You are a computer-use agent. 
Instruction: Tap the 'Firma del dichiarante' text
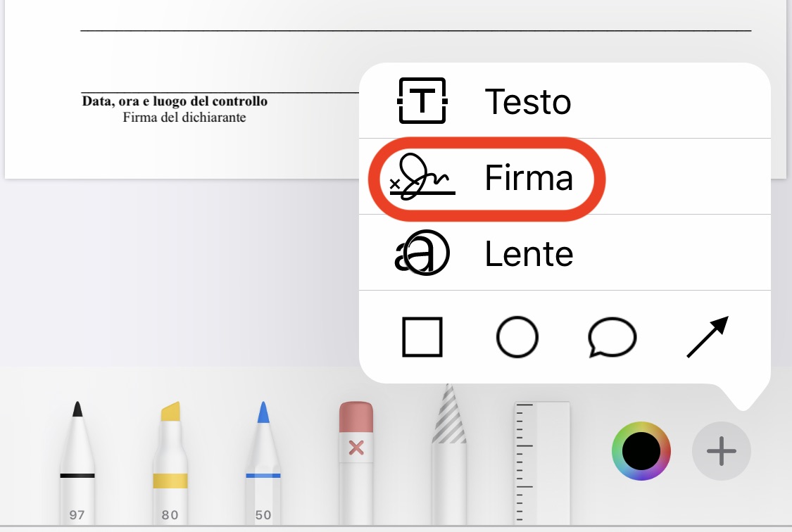(184, 118)
